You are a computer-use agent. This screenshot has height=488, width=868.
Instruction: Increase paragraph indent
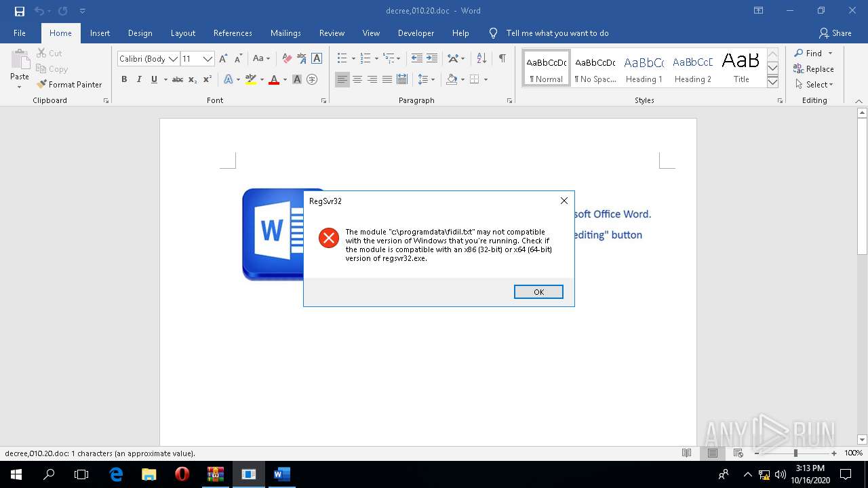coord(431,59)
